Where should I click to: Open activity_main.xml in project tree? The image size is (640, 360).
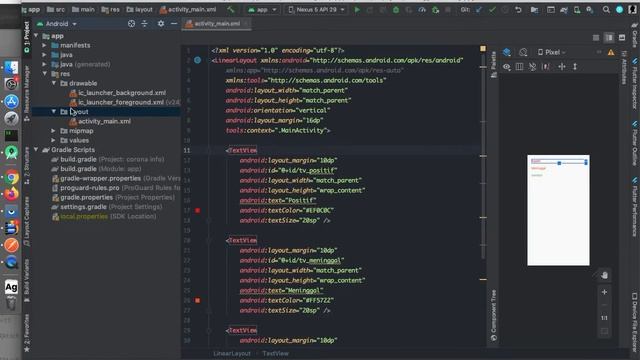pyautogui.click(x=100, y=121)
